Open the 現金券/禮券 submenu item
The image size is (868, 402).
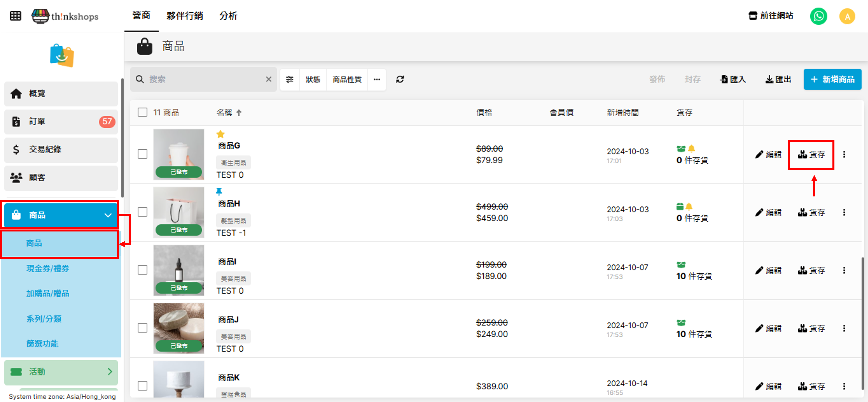(x=48, y=268)
